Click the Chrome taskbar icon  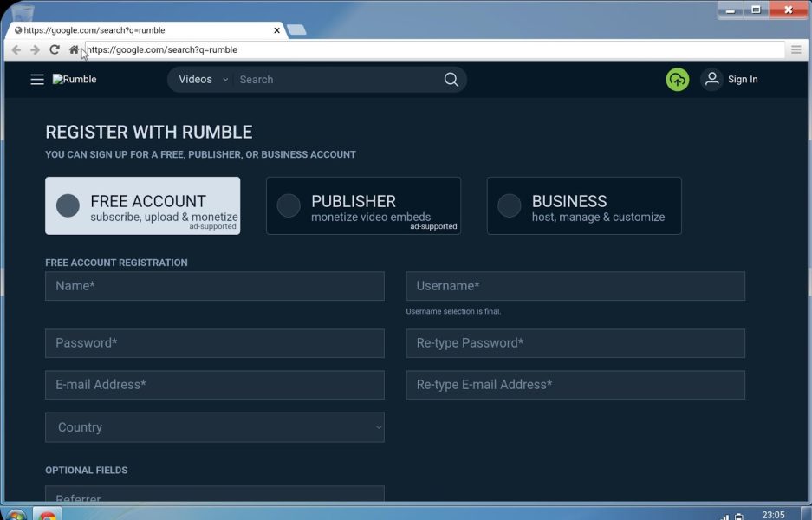click(47, 514)
